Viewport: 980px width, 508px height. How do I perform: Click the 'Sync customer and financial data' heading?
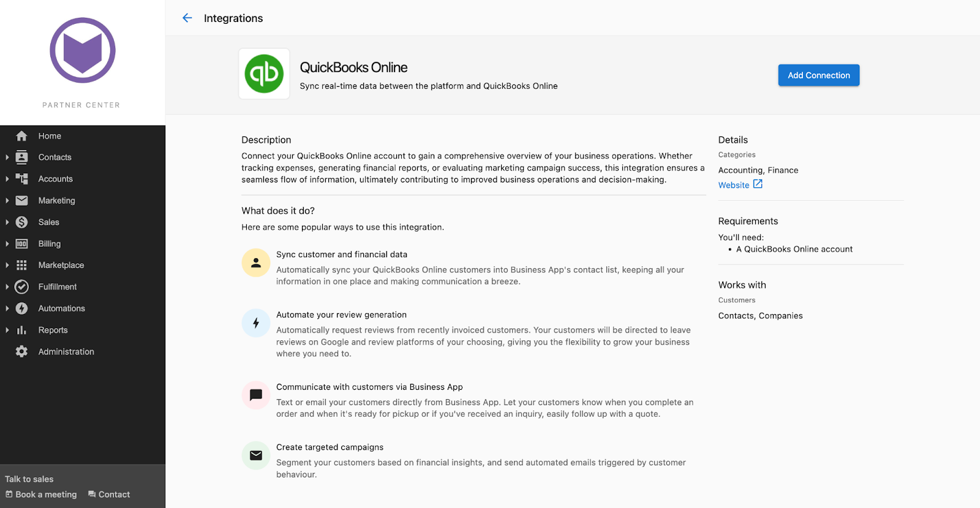342,255
